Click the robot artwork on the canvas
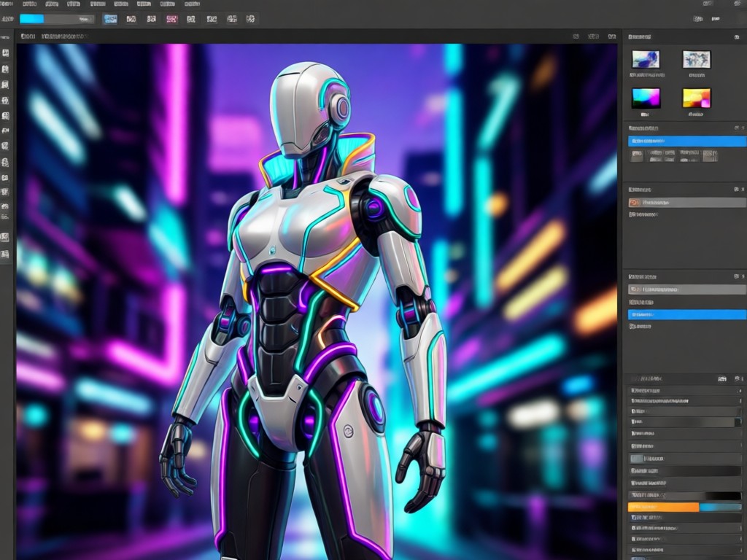Screen dimensions: 747x560 (305, 305)
